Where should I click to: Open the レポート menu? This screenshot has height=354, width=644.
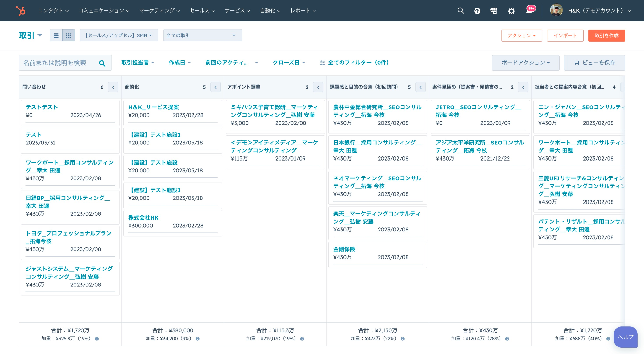[x=303, y=11]
